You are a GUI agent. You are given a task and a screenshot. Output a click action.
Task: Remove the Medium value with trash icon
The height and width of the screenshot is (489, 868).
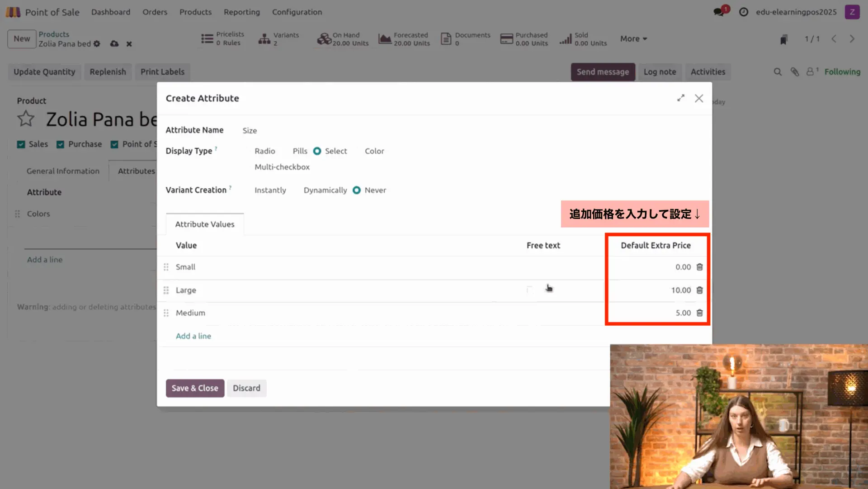(699, 313)
